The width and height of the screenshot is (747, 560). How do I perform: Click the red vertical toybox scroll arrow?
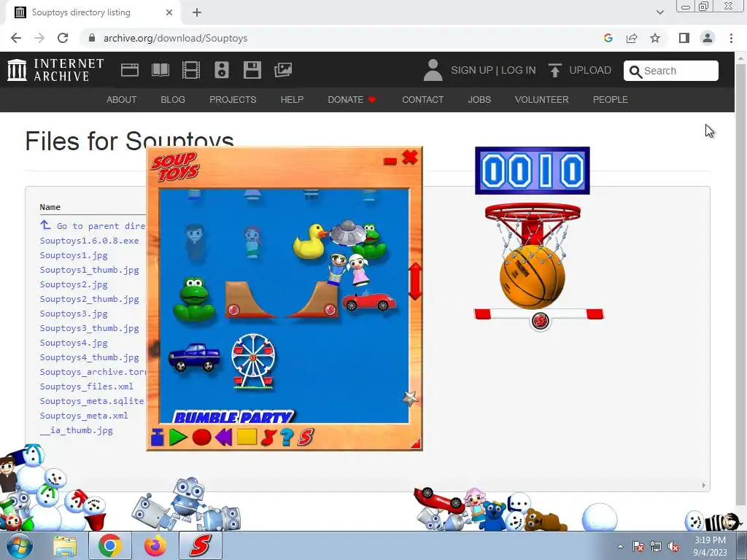pyautogui.click(x=415, y=281)
